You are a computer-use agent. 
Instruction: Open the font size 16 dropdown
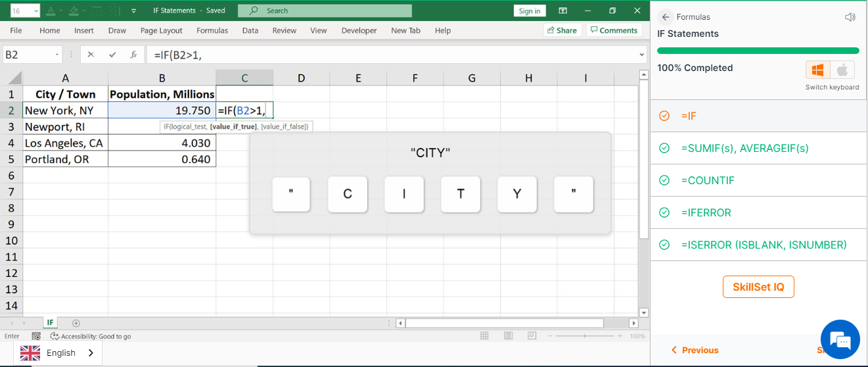(x=35, y=11)
